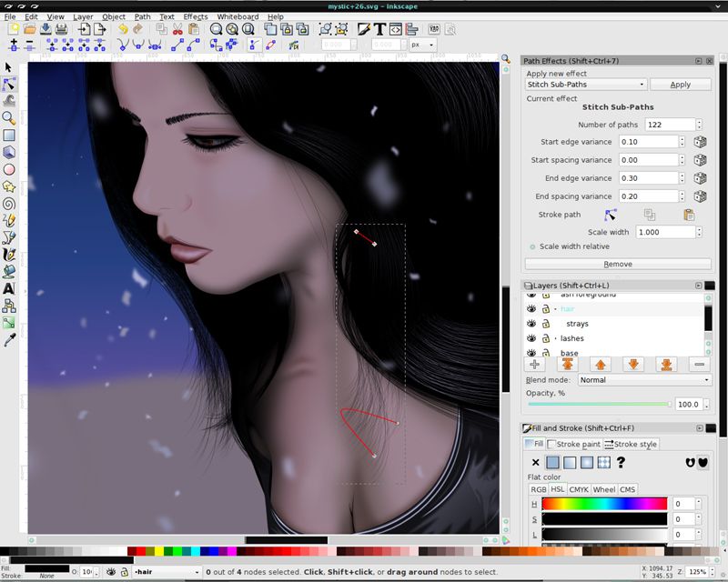Open the Effects menu
The height and width of the screenshot is (582, 728).
point(195,16)
